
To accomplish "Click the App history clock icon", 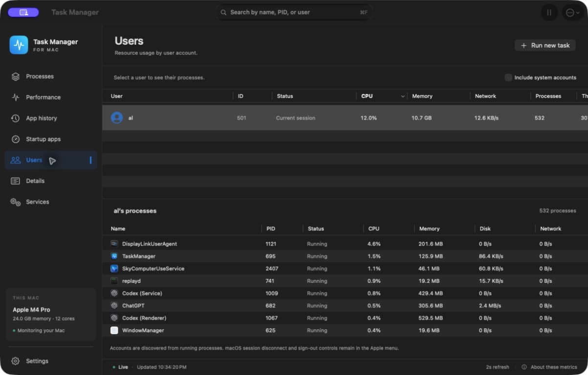I will click(x=16, y=118).
